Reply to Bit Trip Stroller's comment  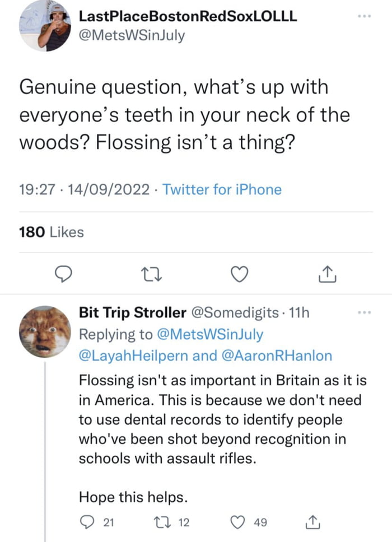click(87, 522)
